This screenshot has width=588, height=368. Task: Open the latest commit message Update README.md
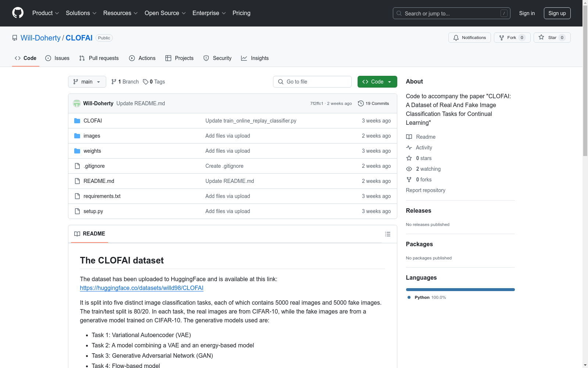click(x=141, y=103)
